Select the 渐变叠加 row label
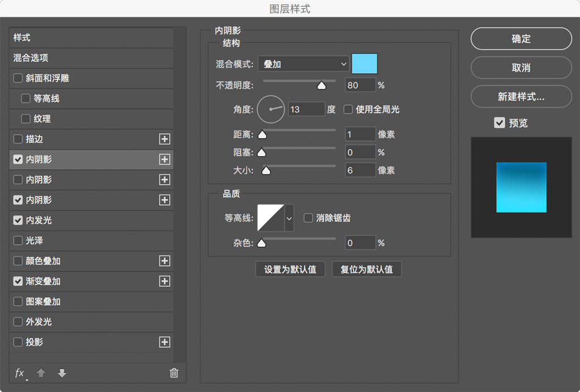Screen dimensions: 580x392 (x=43, y=281)
